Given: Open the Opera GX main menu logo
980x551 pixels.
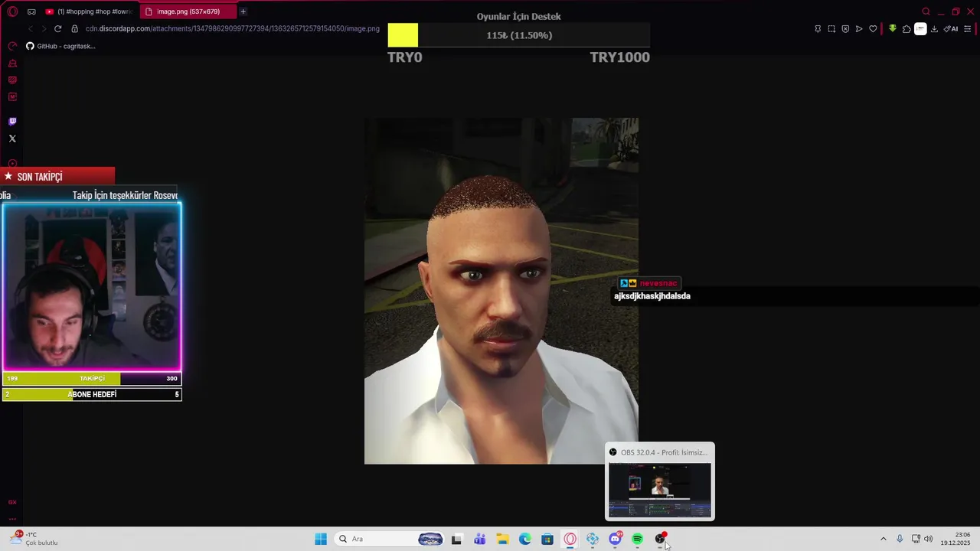Looking at the screenshot, I should click(x=12, y=11).
